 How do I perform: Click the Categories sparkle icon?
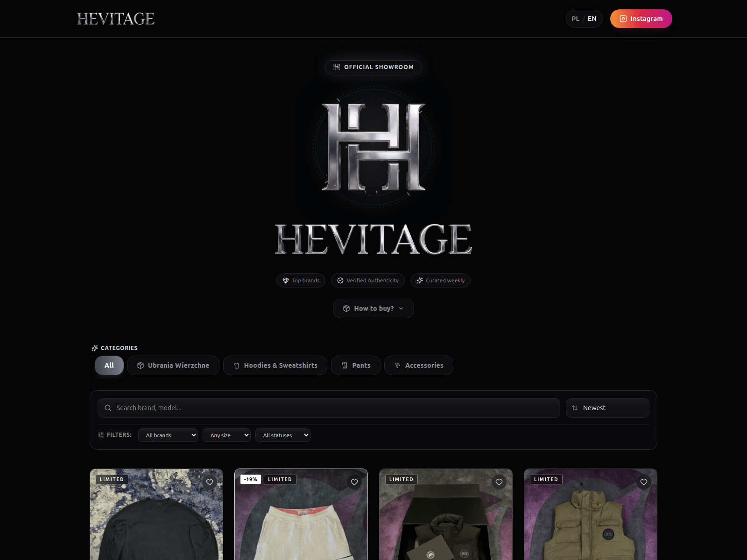coord(95,348)
